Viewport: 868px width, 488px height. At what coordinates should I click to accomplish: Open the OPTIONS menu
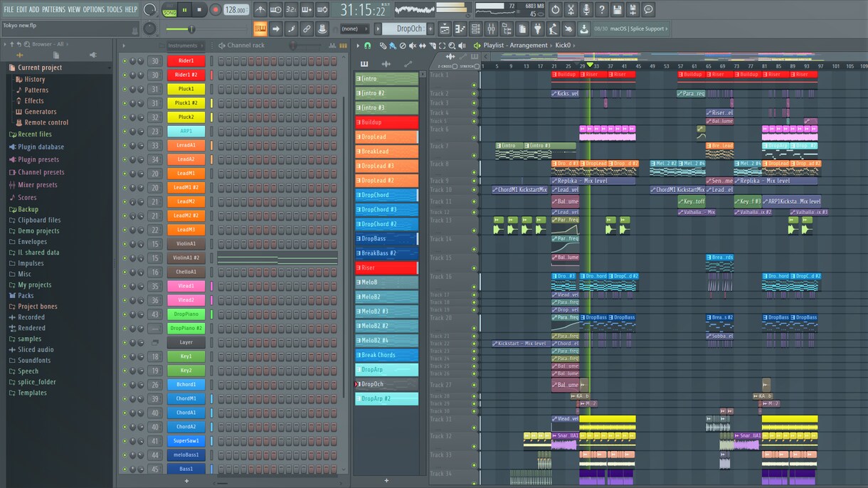click(93, 9)
